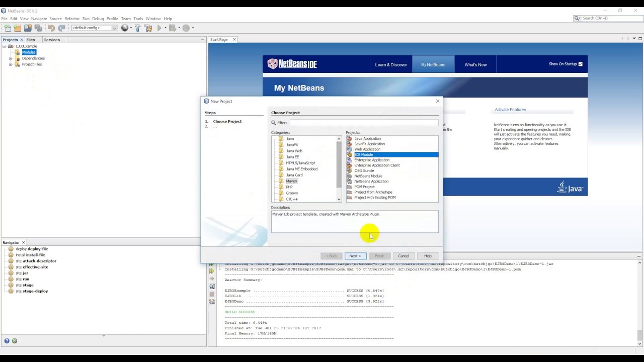
Task: Switch to the Services tab
Action: (52, 40)
